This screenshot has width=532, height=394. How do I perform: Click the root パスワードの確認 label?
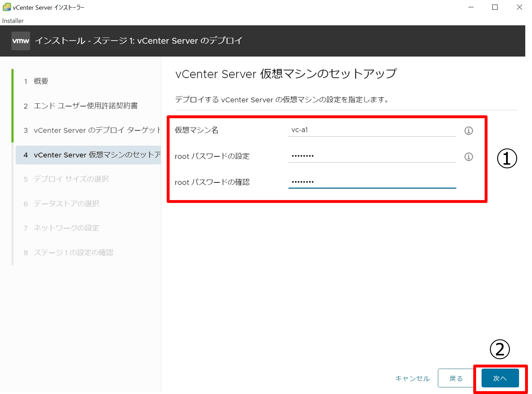[x=212, y=182]
